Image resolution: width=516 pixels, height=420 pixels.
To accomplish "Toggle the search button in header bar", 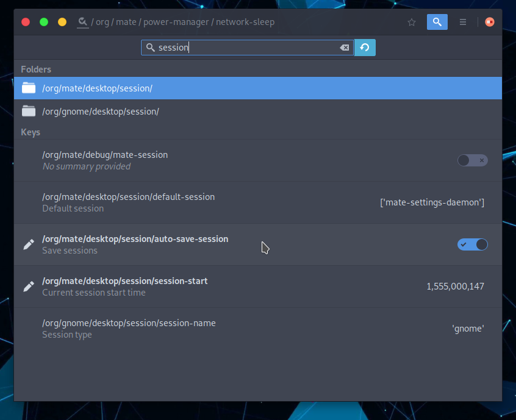I will 437,22.
